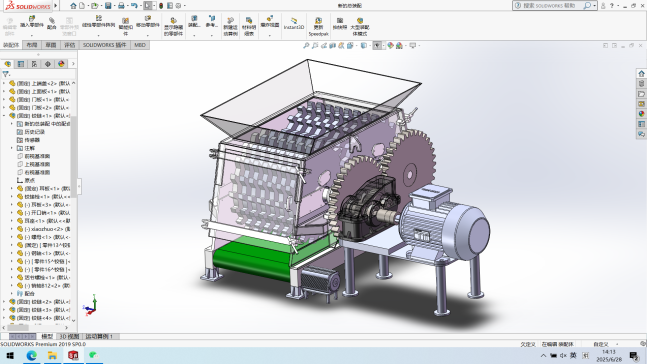Open the ConfigurationManager panel tab
This screenshot has width=647, height=364.
tap(34, 64)
